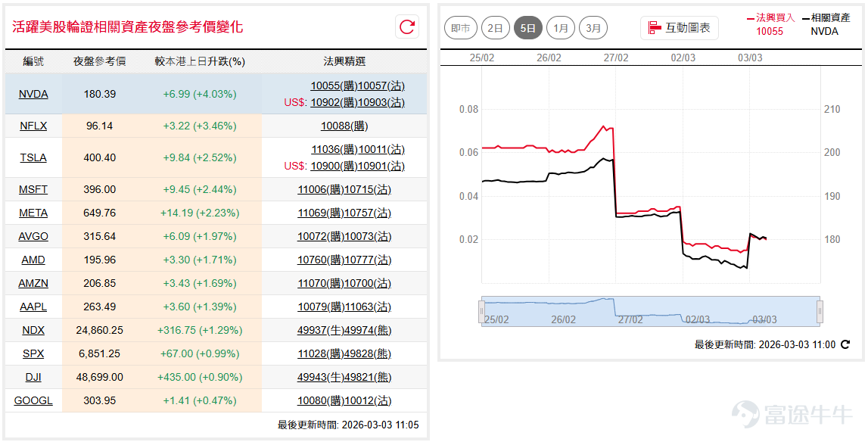Switch chart to 1月 range

(560, 28)
